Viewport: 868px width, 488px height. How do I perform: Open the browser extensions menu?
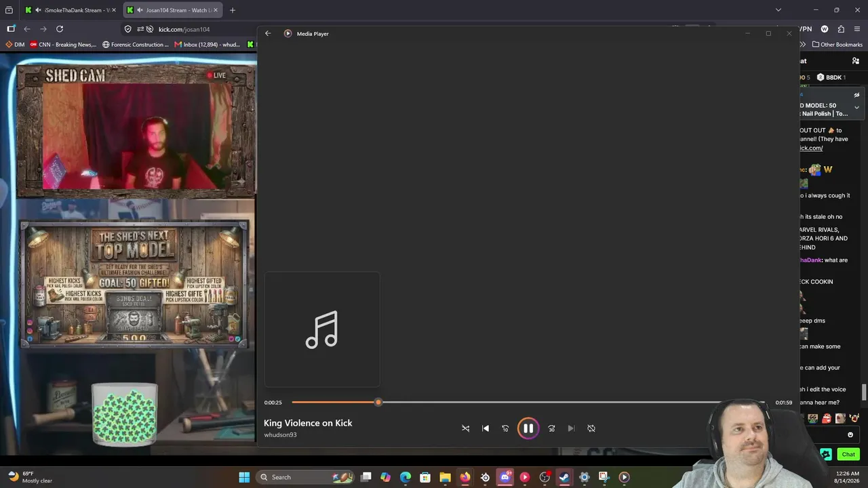tap(841, 29)
